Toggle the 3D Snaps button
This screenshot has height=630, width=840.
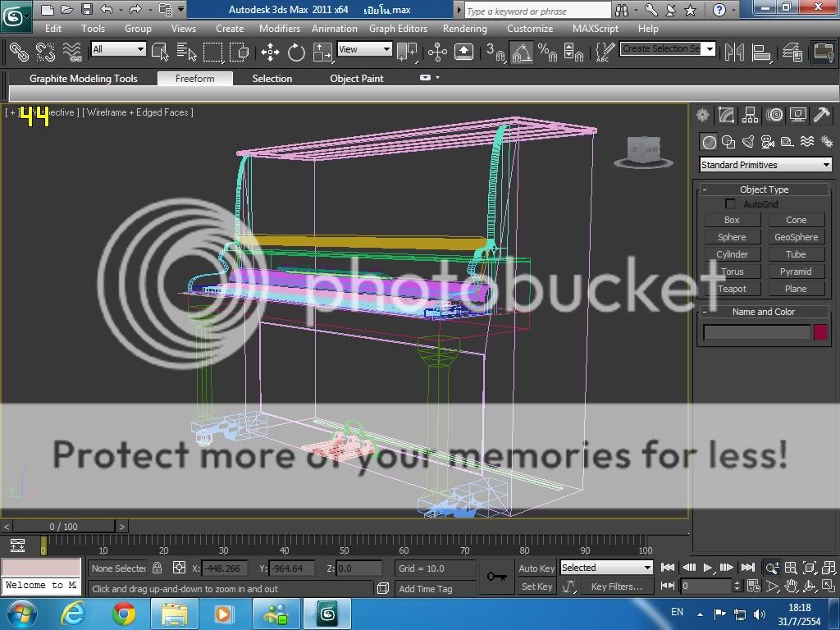[x=495, y=52]
